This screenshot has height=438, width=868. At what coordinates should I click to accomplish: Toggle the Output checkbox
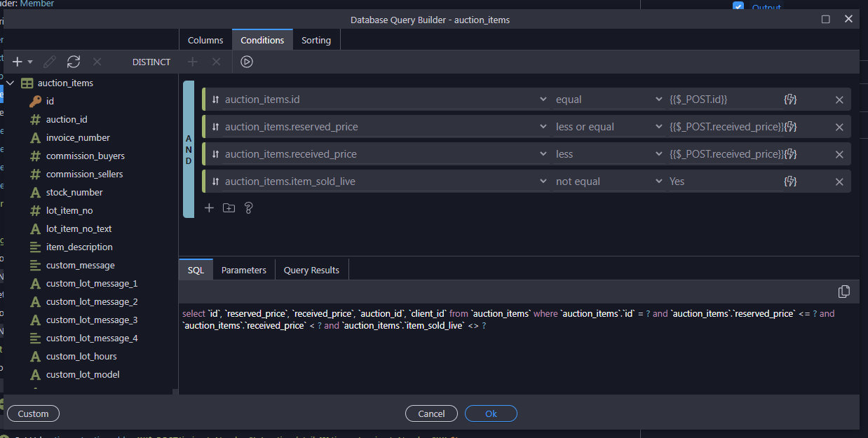[738, 7]
